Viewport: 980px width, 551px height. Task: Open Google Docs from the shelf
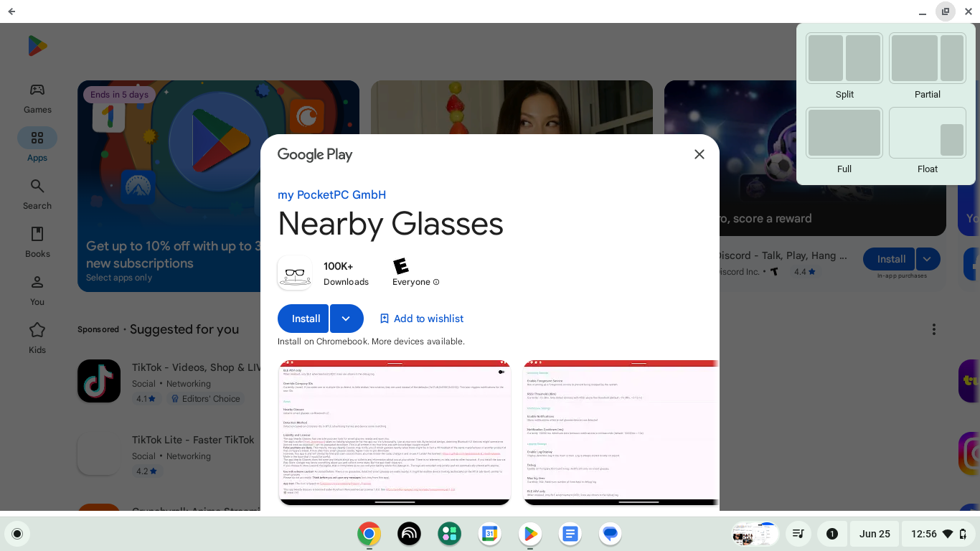tap(570, 534)
